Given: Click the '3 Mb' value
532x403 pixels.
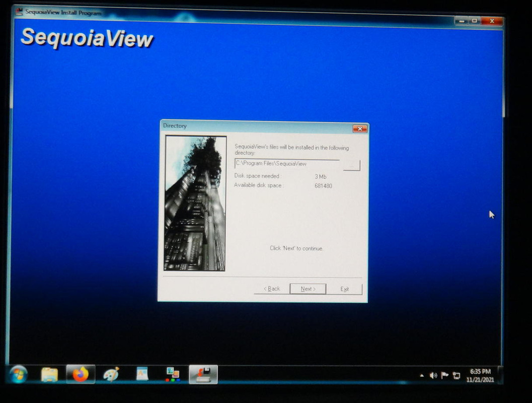Looking at the screenshot, I should [x=321, y=176].
